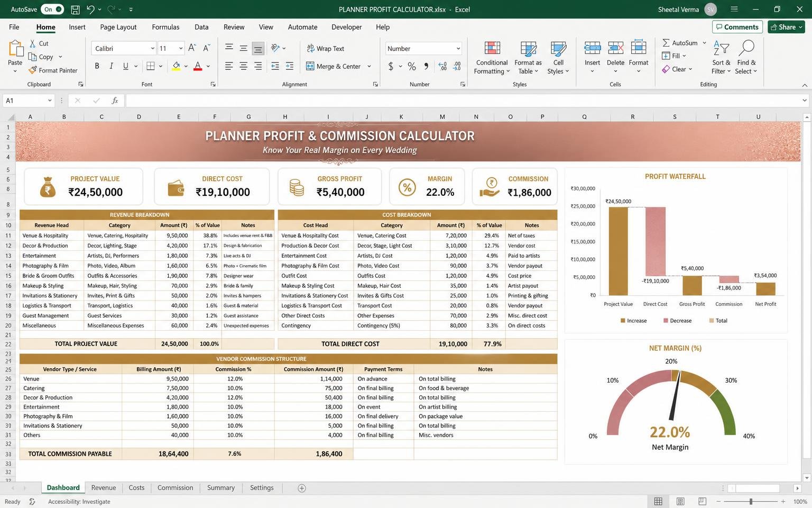
Task: Increase font size with larger A icon
Action: click(x=192, y=48)
